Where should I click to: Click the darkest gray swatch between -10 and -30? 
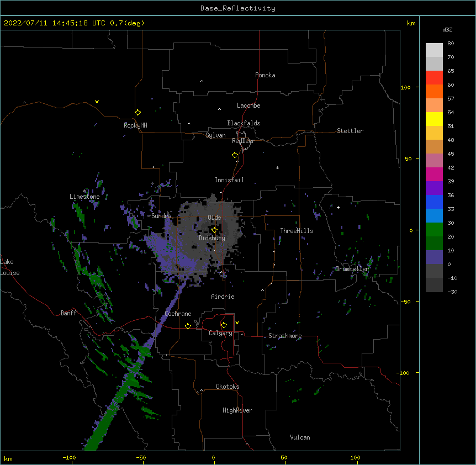point(434,285)
